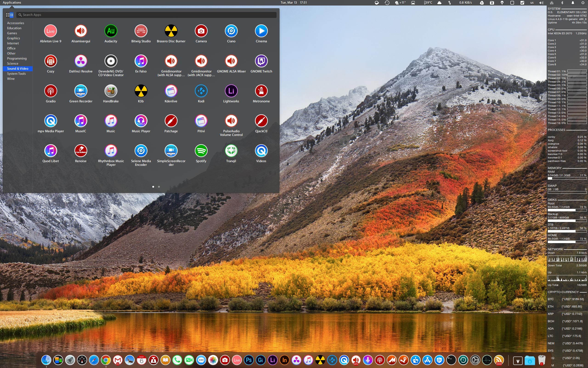Open the power session indicator
This screenshot has width=588, height=368.
pyautogui.click(x=583, y=3)
